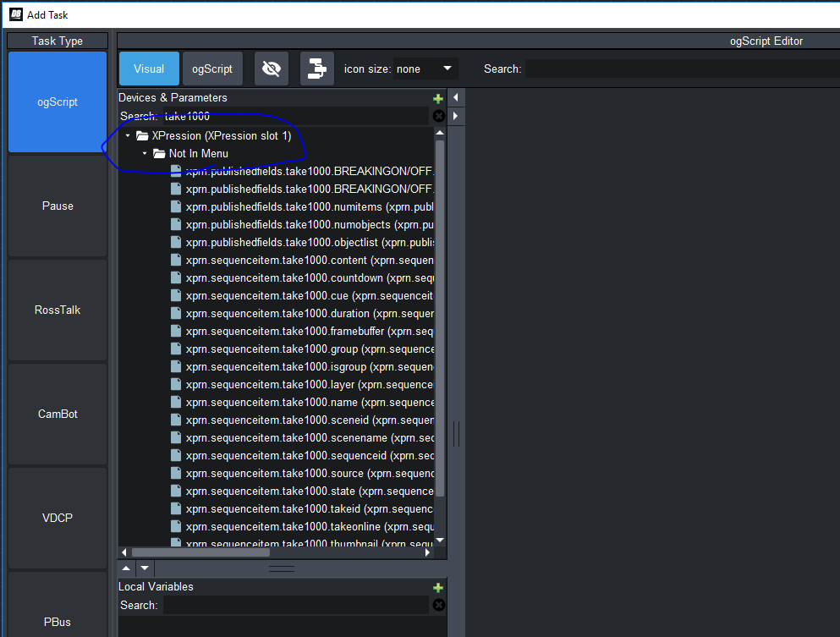Add a local variable with green plus

coord(437,588)
